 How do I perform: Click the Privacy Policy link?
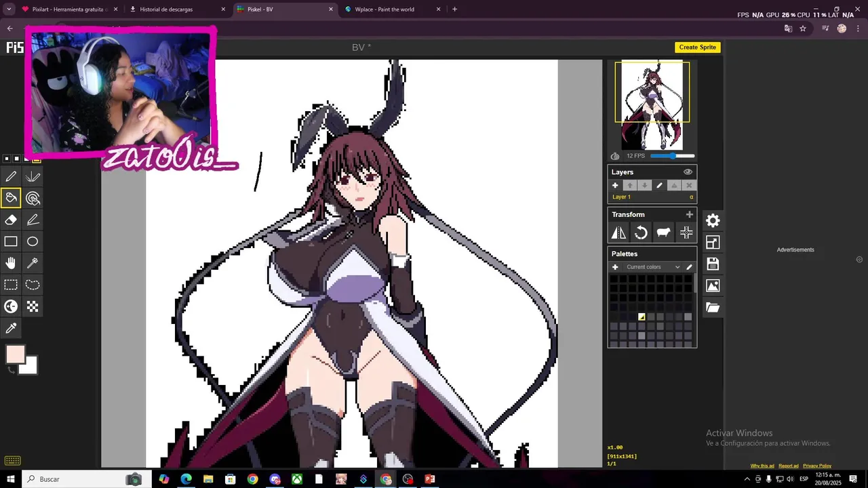coord(817,466)
